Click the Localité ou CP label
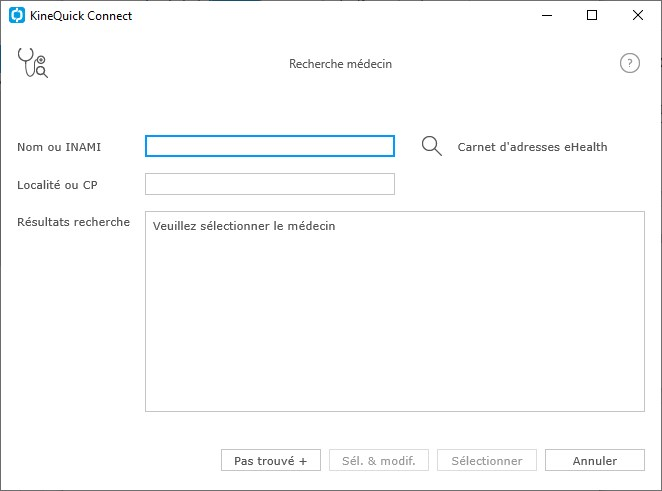The height and width of the screenshot is (491, 662). pyautogui.click(x=57, y=185)
